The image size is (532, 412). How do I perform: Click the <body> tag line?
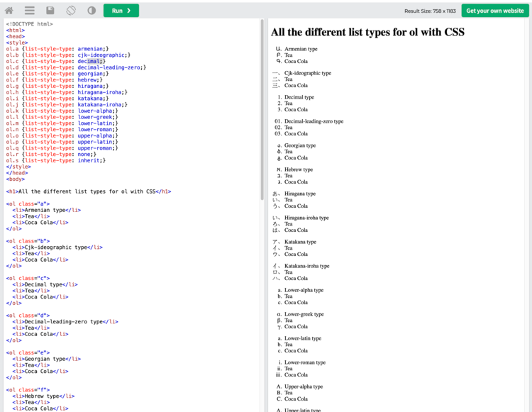pos(16,179)
